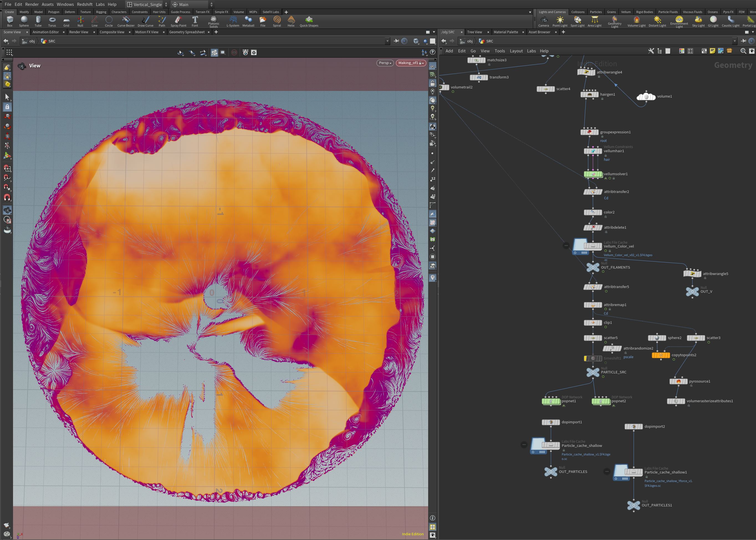Screen dimensions: 756x540
Task: Open the Layout menu in network editor
Action: tap(516, 51)
